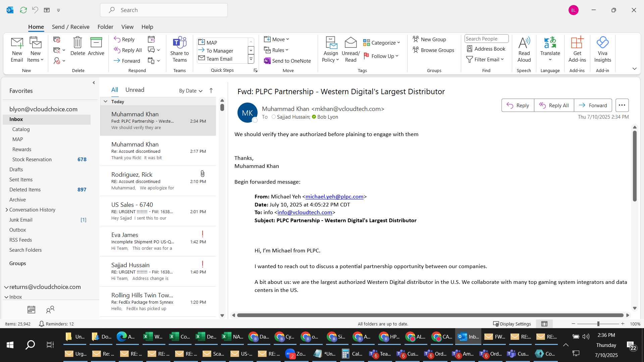This screenshot has height=362, width=644.
Task: Open Filter Email dropdown
Action: (485, 59)
